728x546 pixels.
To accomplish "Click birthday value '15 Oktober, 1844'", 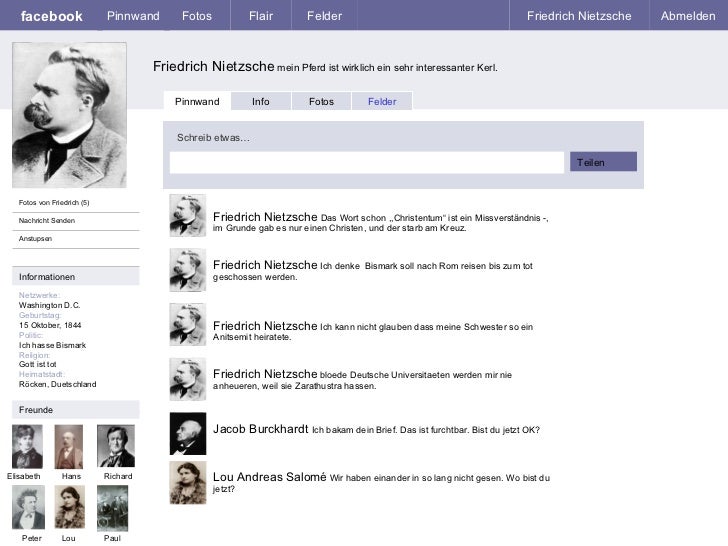I will point(50,325).
